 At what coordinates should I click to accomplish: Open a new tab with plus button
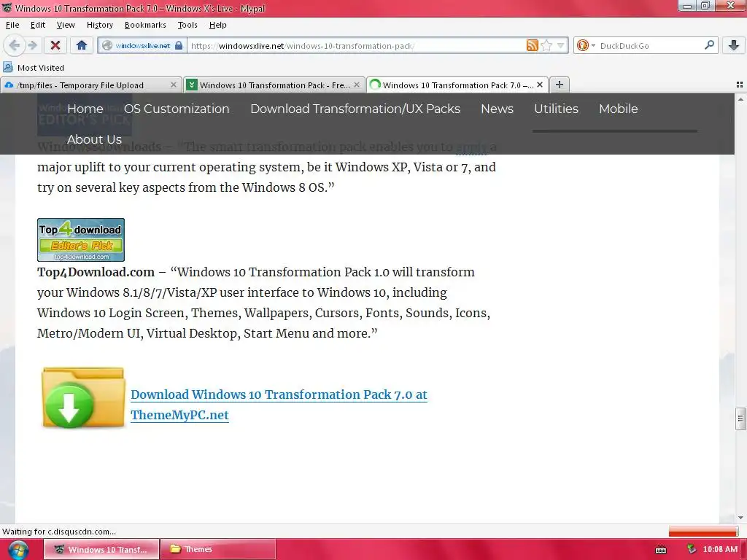560,85
